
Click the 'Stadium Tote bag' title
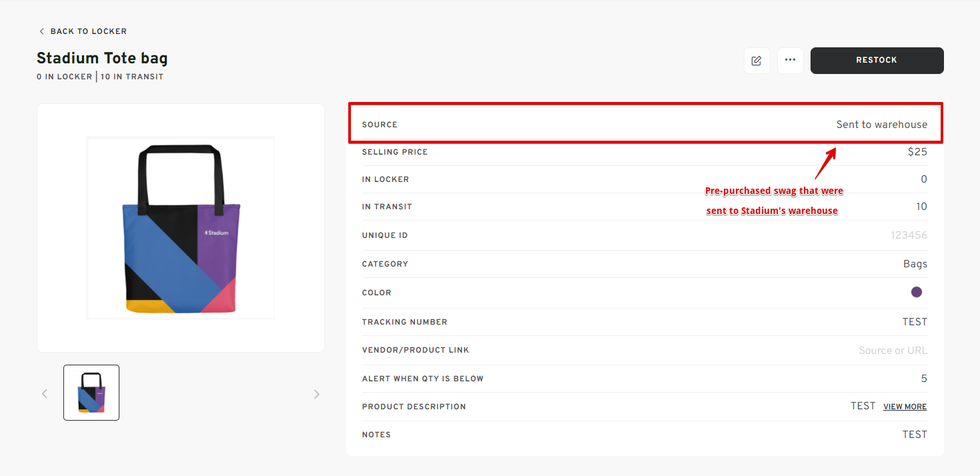[x=102, y=59]
